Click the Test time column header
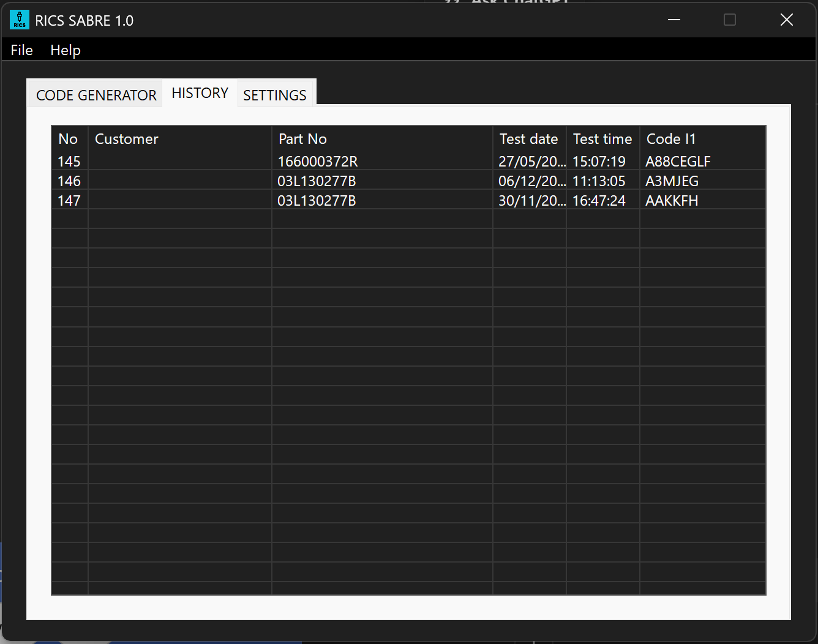The width and height of the screenshot is (818, 644). point(602,139)
